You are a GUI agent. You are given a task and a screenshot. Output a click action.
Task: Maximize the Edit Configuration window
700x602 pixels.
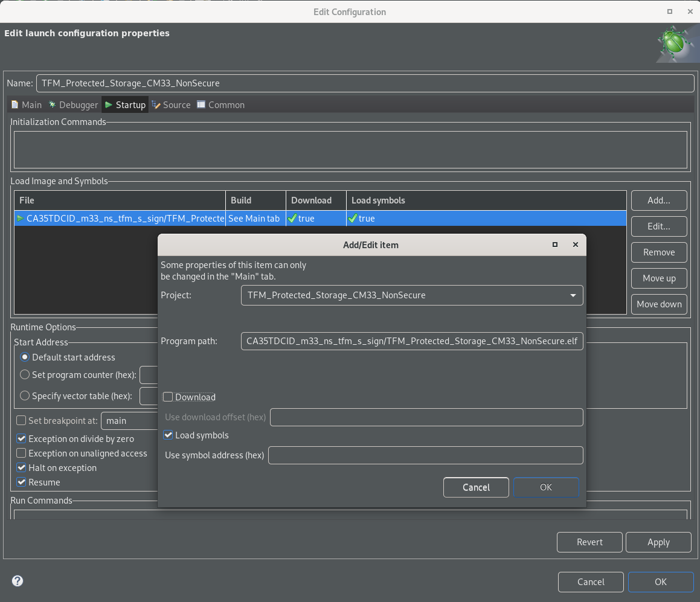coord(670,11)
